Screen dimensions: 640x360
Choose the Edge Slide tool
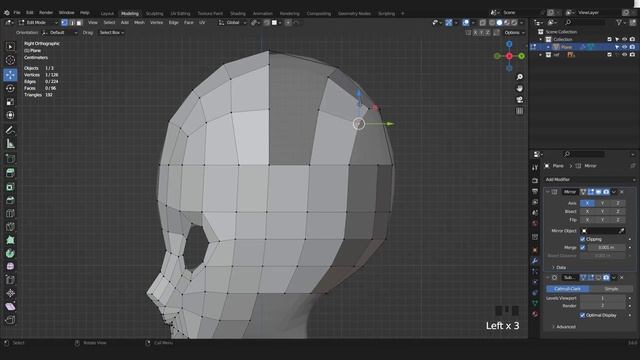tap(10, 280)
